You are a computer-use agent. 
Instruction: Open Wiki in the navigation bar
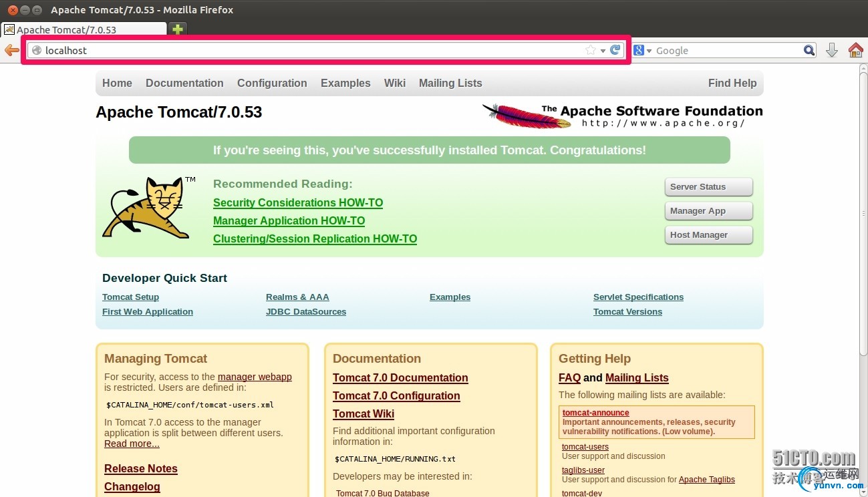tap(395, 83)
